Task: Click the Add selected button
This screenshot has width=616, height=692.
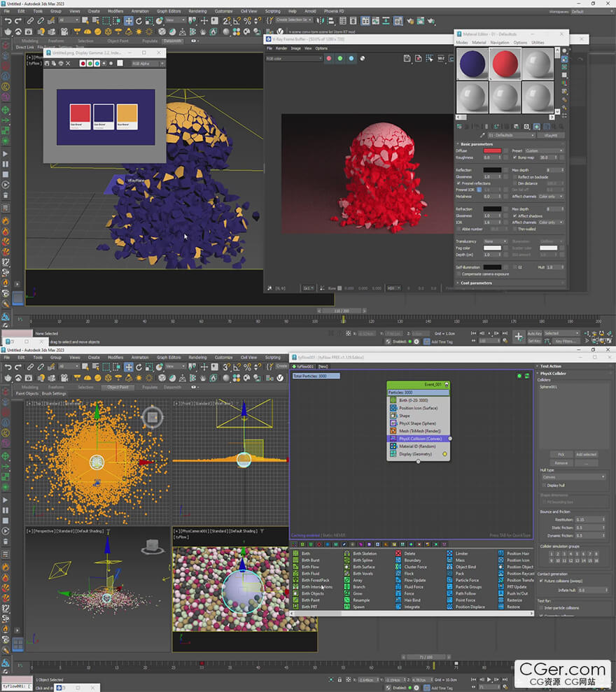Action: tap(586, 454)
